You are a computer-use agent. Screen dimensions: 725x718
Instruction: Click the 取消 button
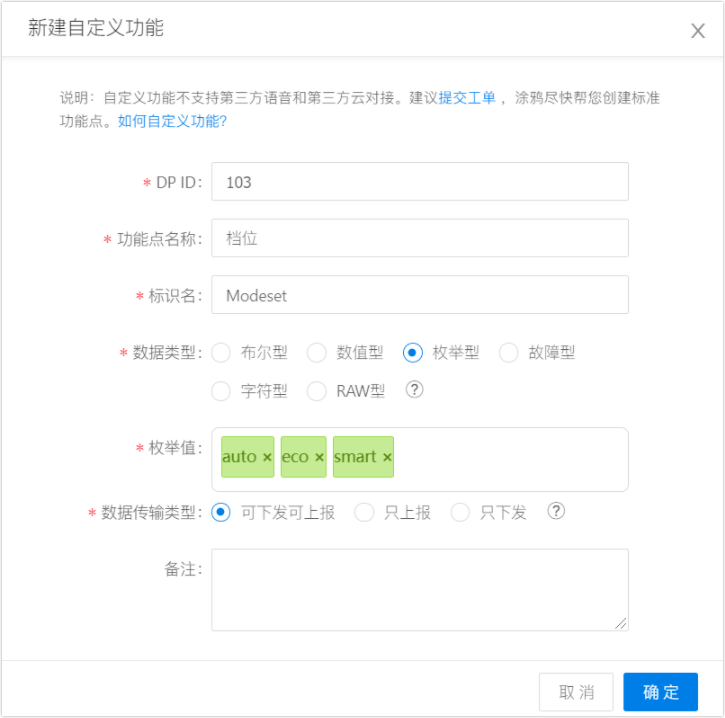[x=576, y=692]
